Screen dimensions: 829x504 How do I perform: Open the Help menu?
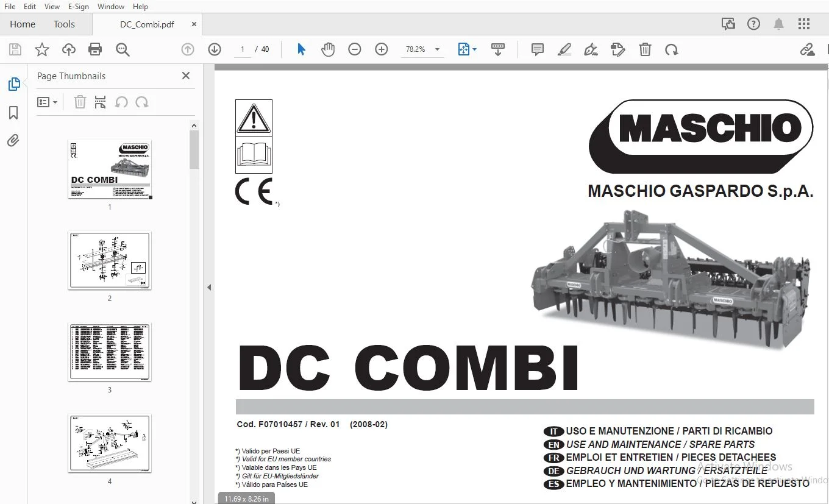(x=140, y=7)
